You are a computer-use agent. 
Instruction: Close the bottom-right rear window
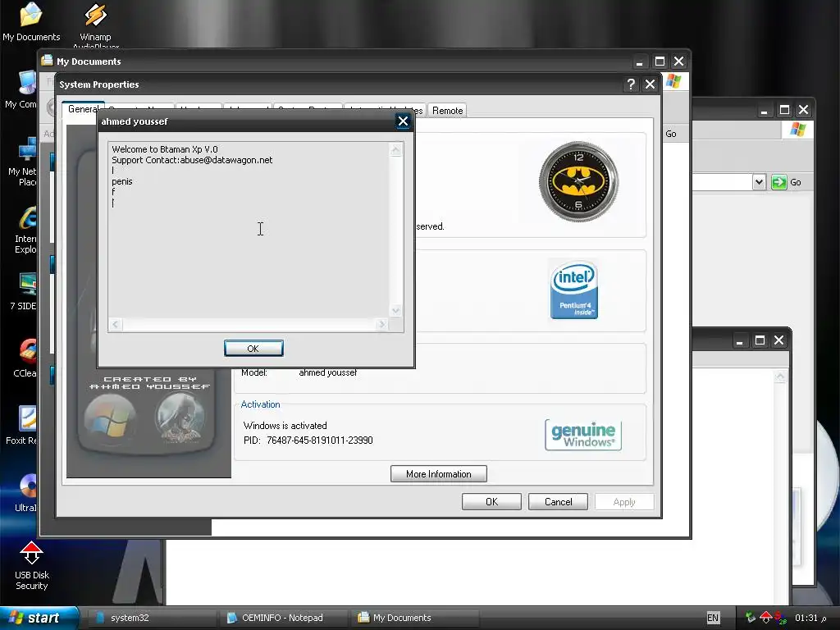click(x=779, y=340)
